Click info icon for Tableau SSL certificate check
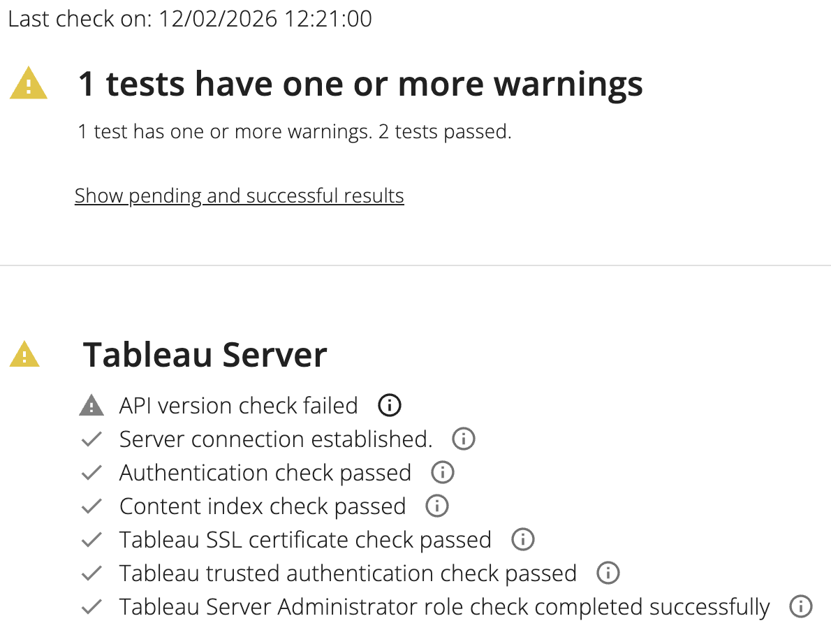This screenshot has width=831, height=644. coord(522,539)
